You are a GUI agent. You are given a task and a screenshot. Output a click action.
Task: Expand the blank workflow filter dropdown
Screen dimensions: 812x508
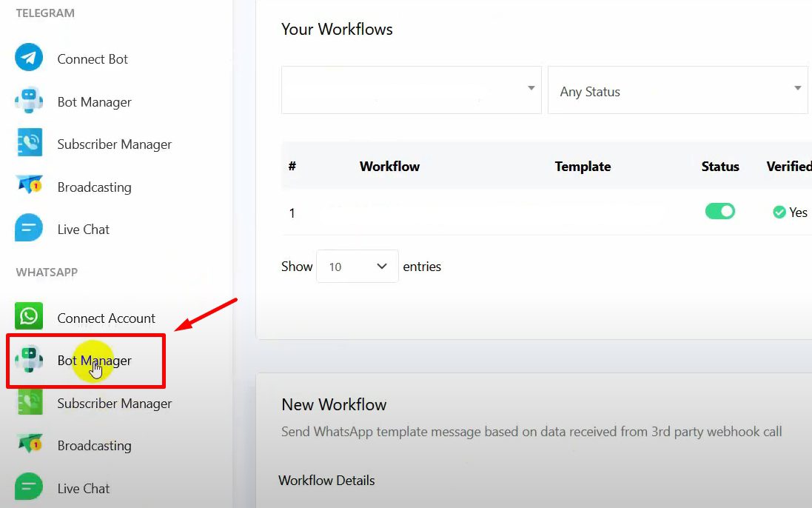pyautogui.click(x=411, y=90)
